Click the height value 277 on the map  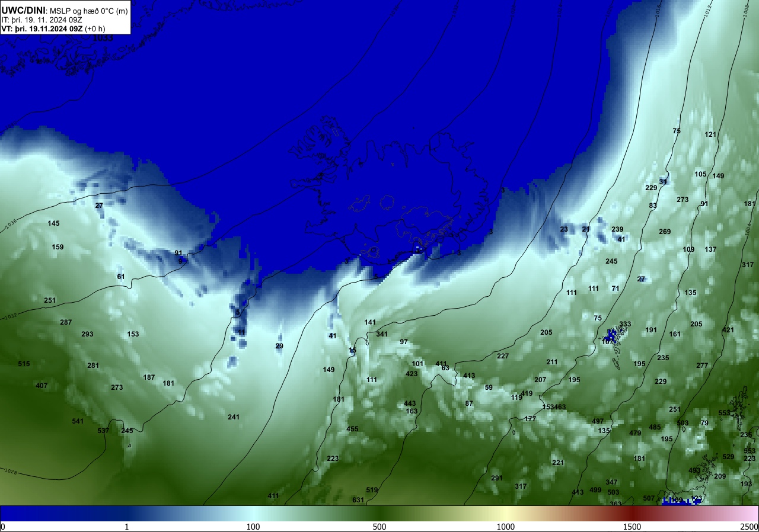(x=702, y=366)
